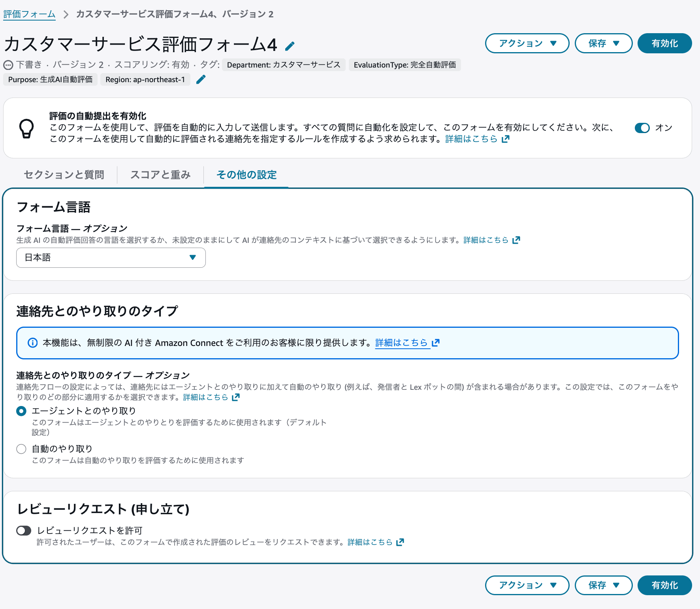Viewport: 700px width, 609px height.
Task: Expand the 保存 dropdown button
Action: click(x=603, y=43)
